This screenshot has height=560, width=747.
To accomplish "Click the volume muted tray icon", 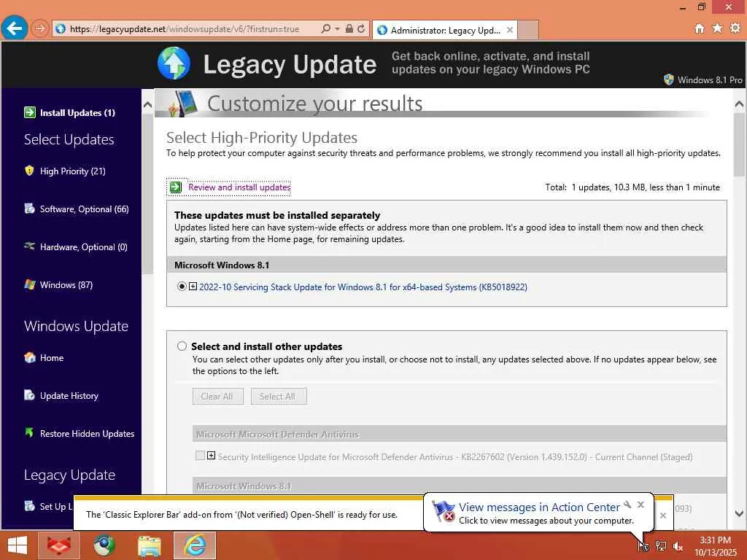I will [678, 546].
